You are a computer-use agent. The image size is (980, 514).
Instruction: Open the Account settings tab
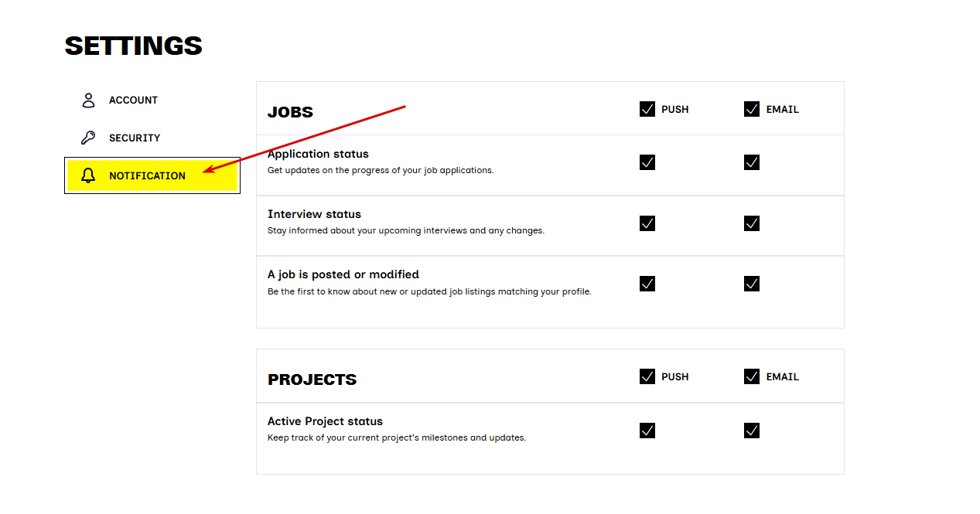pos(133,100)
